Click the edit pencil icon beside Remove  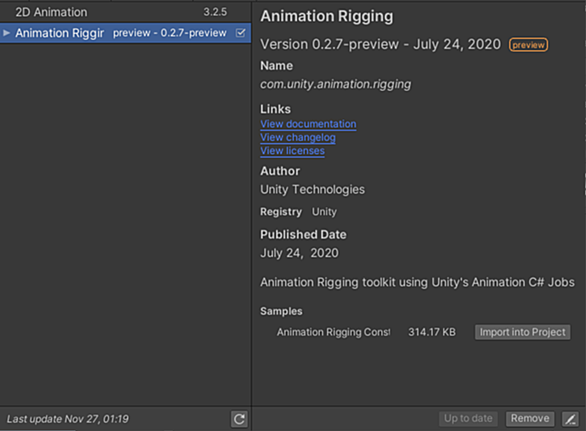(570, 419)
